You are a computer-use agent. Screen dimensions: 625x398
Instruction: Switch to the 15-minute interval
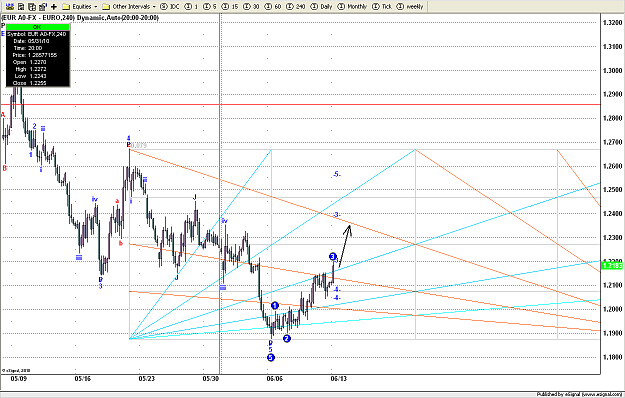tap(230, 6)
